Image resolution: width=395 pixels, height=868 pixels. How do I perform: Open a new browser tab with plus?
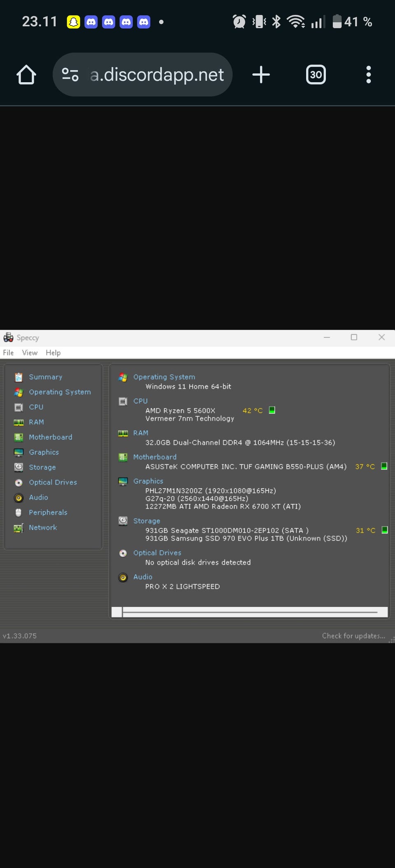(x=261, y=75)
